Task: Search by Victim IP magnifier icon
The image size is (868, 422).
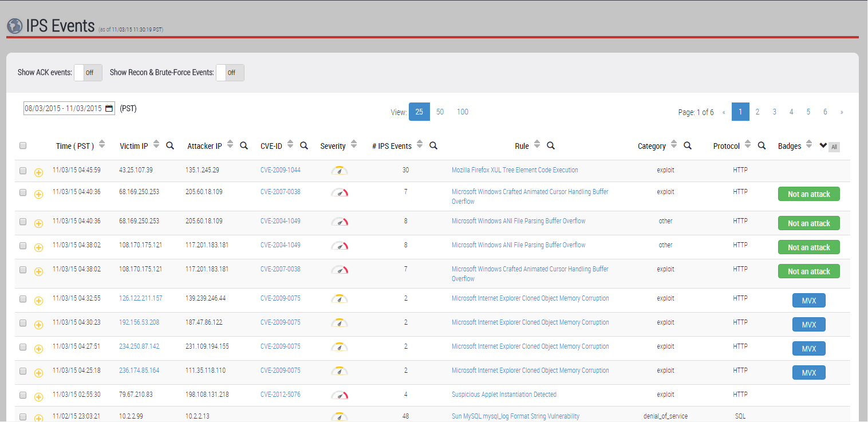Action: click(x=170, y=146)
